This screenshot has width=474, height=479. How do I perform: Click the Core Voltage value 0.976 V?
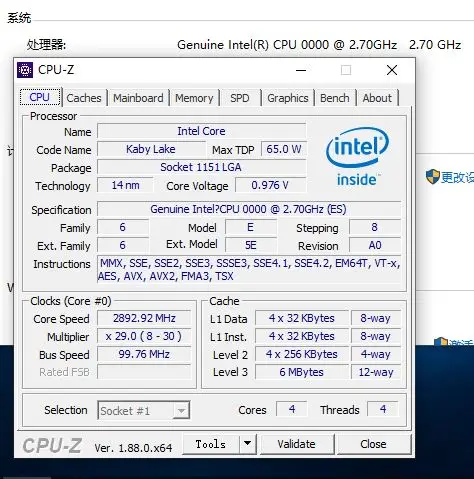click(x=270, y=185)
